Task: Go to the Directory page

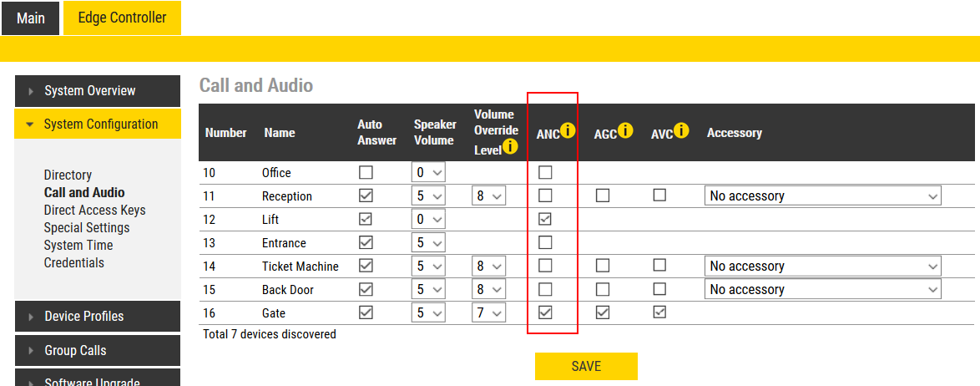Action: [68, 175]
